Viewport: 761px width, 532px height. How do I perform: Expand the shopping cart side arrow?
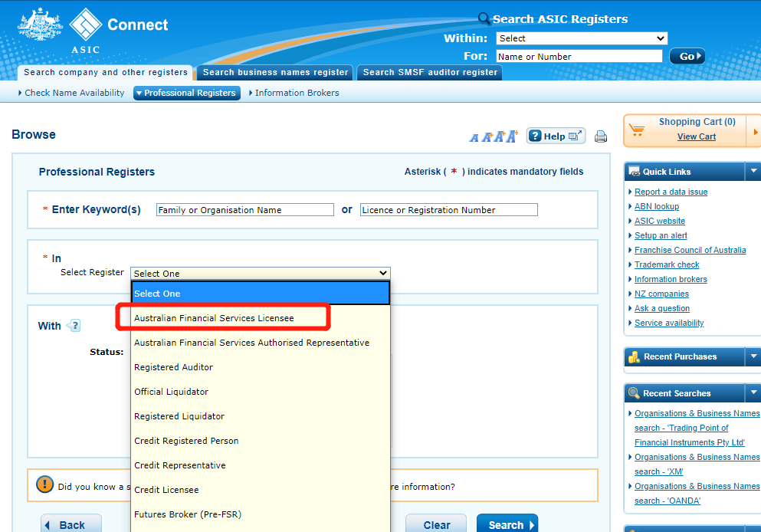coord(755,132)
